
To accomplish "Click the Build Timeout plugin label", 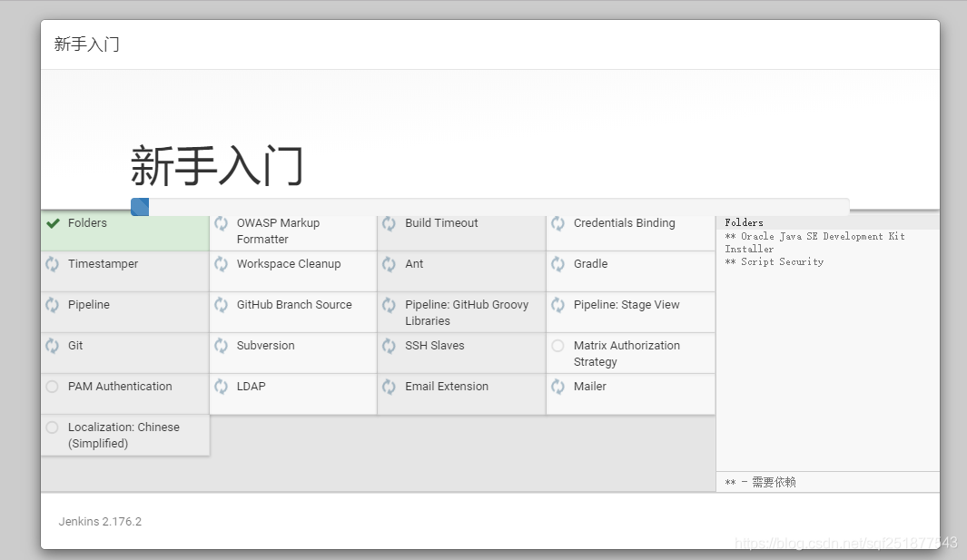I will pyautogui.click(x=441, y=222).
